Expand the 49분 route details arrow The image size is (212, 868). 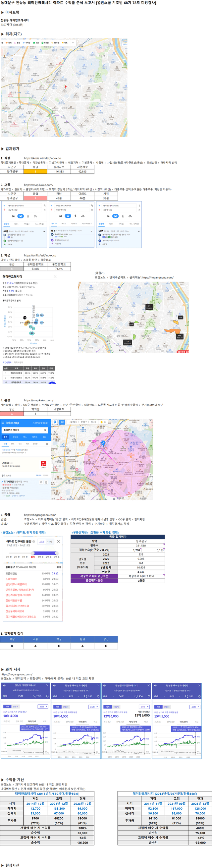(44, 231)
